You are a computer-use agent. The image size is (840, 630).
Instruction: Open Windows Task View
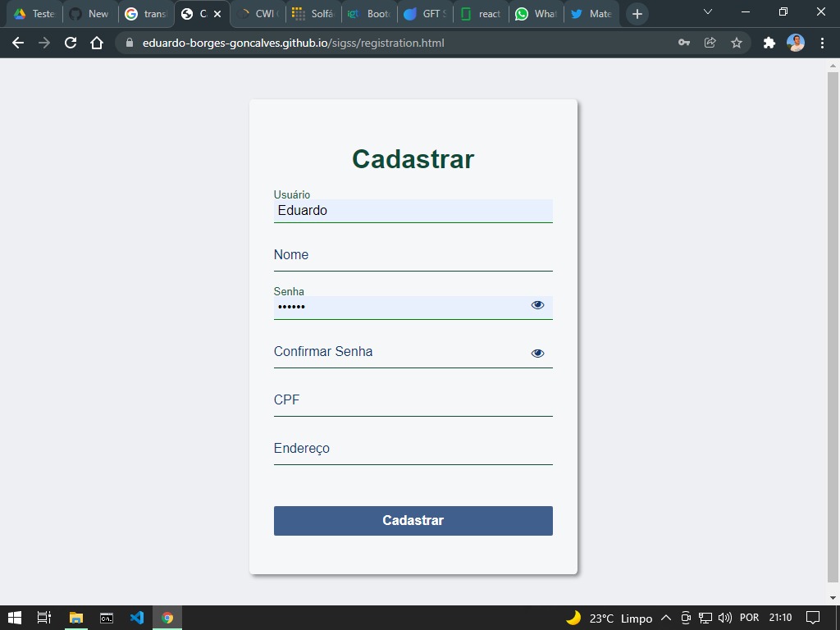tap(44, 618)
